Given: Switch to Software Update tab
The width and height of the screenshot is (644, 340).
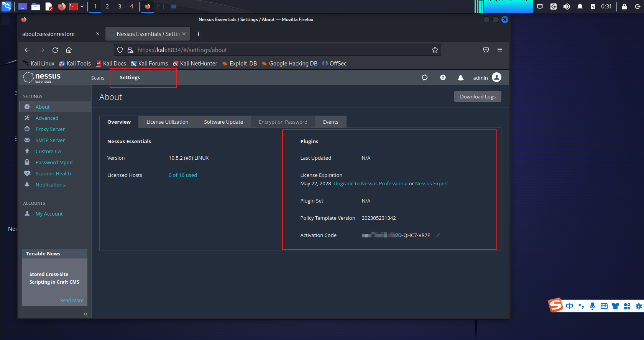Looking at the screenshot, I should pyautogui.click(x=223, y=122).
